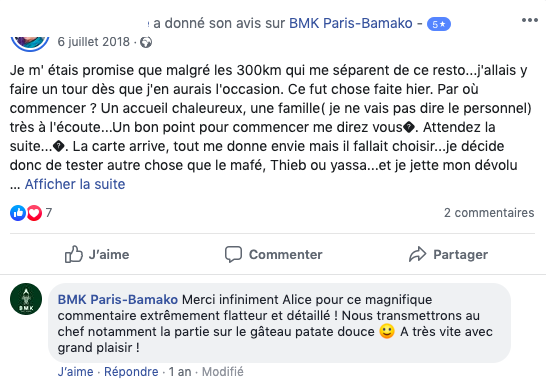Open the 2 commentaires link
This screenshot has width=546, height=387.
click(489, 212)
